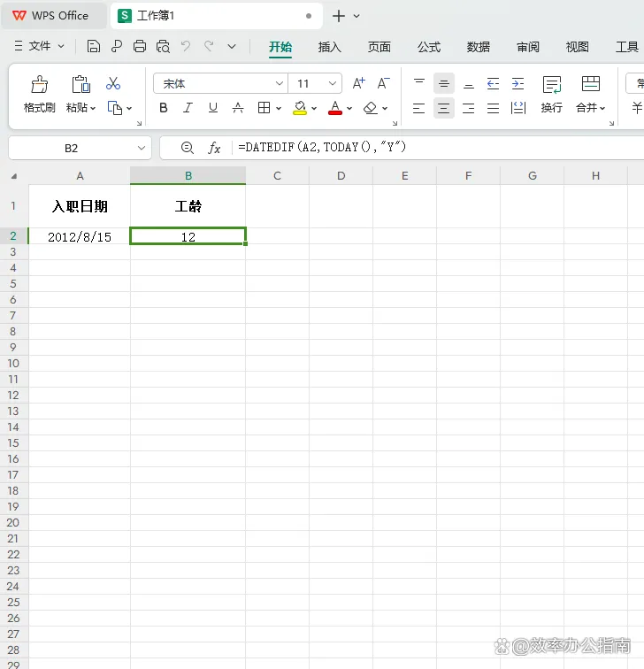
Task: Open Name Box B2 dropdown
Action: [x=142, y=148]
